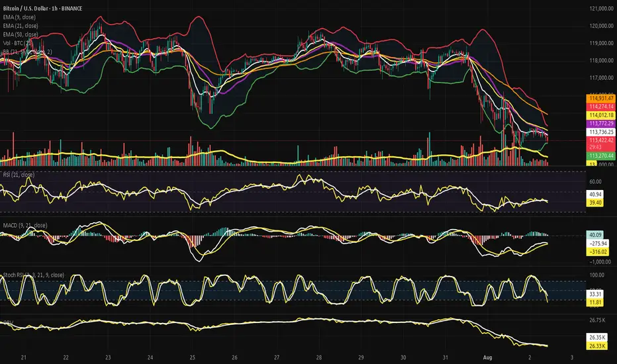Select the OBV pane legend
Image resolution: width=617 pixels, height=364 pixels.
click(8, 323)
